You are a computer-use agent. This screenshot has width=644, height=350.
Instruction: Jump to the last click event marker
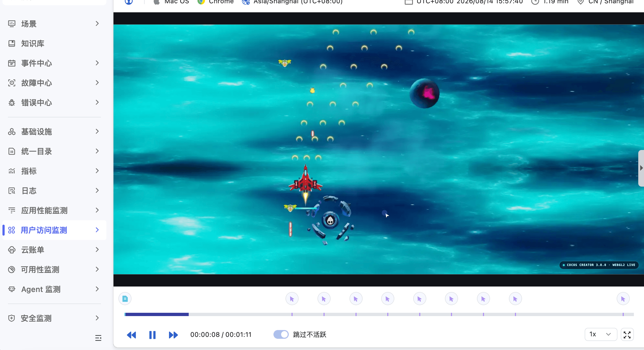(x=623, y=299)
